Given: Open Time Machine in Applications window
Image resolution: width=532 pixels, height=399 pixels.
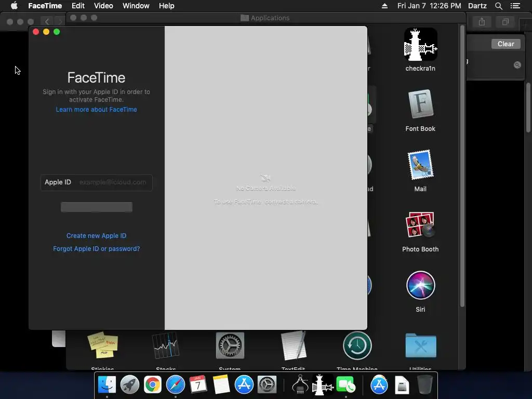Looking at the screenshot, I should [x=357, y=345].
